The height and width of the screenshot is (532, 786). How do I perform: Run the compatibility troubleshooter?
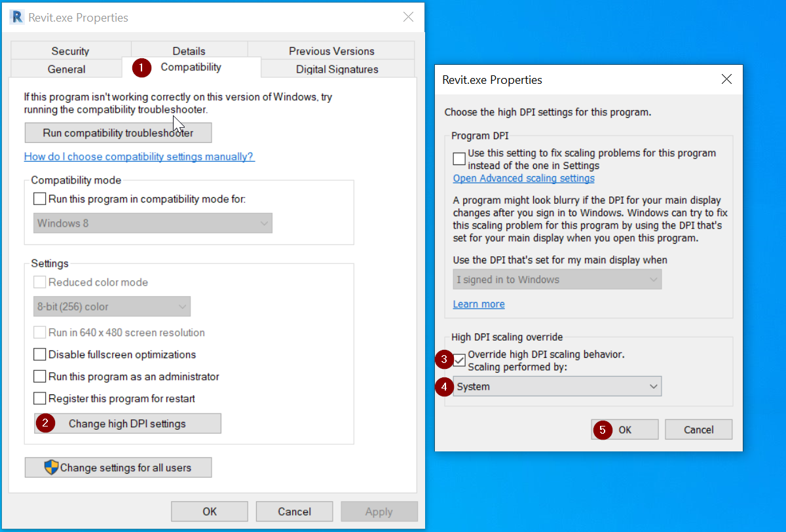point(118,133)
